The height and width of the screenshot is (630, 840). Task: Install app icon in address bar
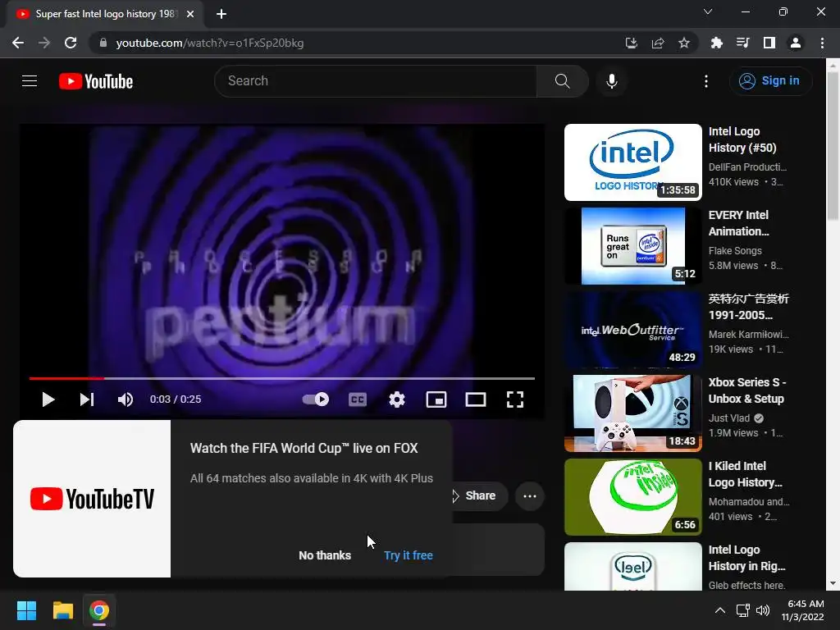[x=632, y=43]
